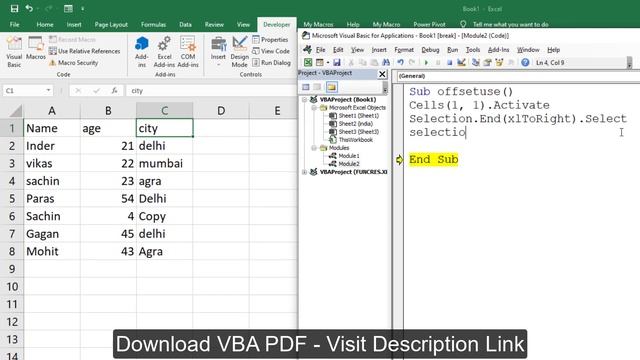Select Sheet2 (india) in project tree
The width and height of the screenshot is (640, 360).
coord(356,124)
